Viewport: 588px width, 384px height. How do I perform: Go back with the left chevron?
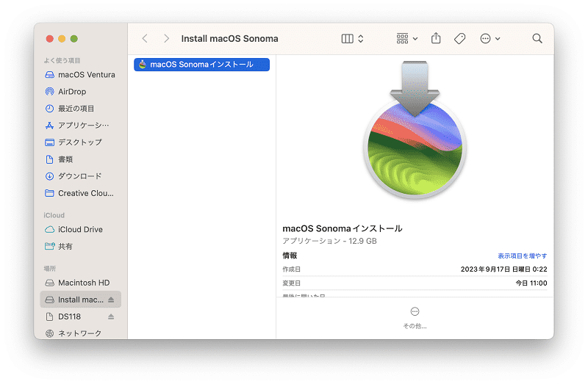[x=145, y=39]
